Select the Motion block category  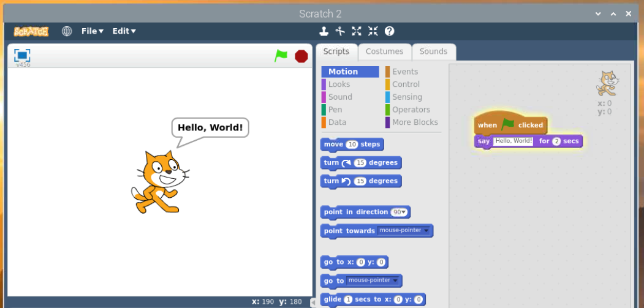pos(350,72)
